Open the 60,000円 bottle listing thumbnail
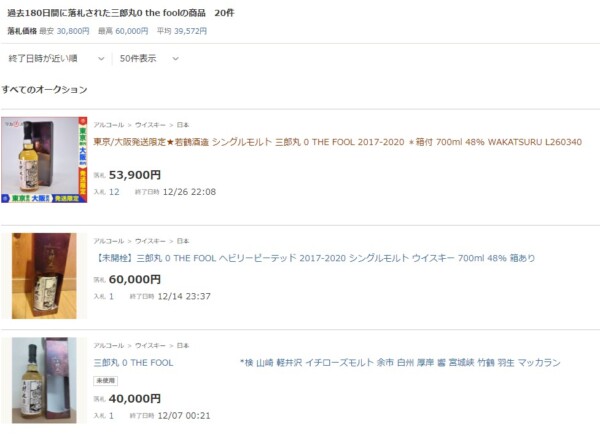Image resolution: width=600 pixels, height=437 pixels. (x=44, y=276)
